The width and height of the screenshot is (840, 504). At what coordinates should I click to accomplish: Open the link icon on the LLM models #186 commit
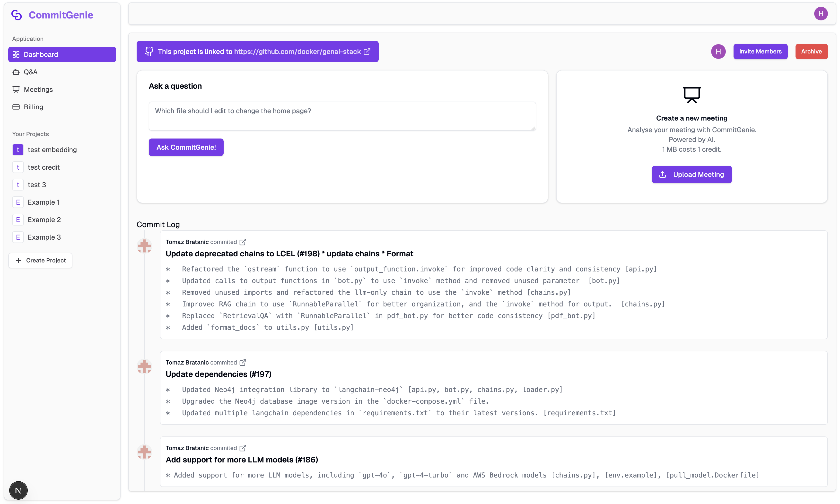(x=243, y=448)
